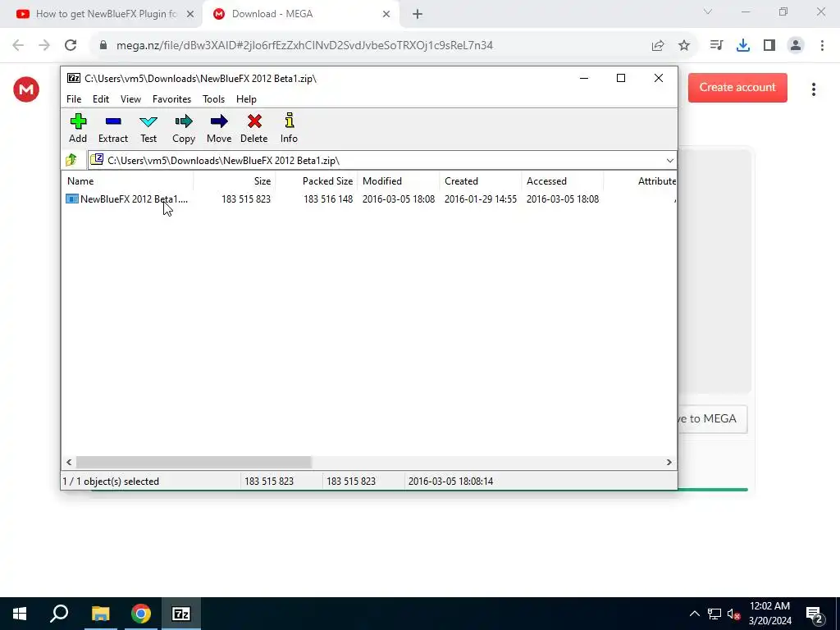Click the 7-Zip taskbar icon

coord(181,614)
